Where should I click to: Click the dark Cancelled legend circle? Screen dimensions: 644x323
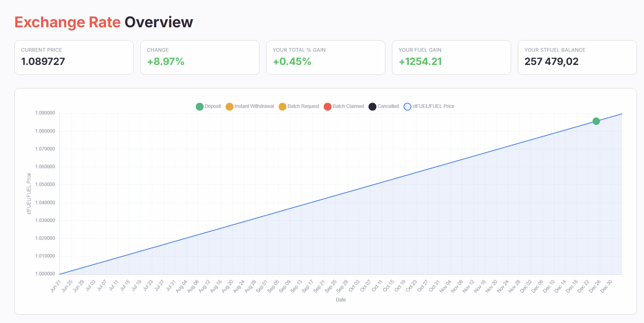pos(372,107)
